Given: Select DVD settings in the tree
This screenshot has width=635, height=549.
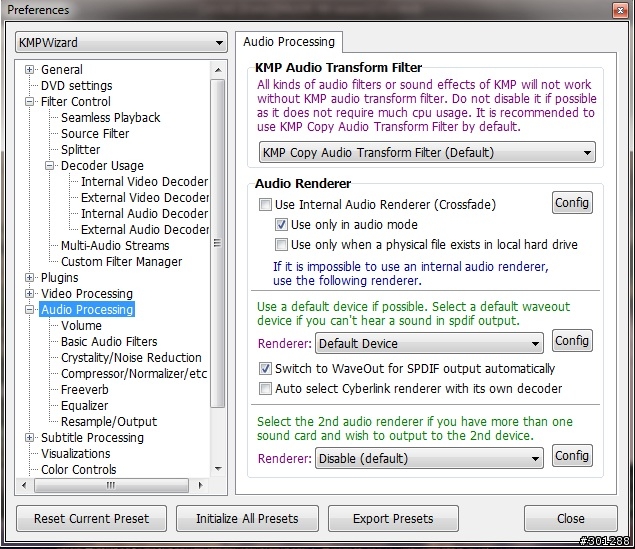Looking at the screenshot, I should point(77,86).
